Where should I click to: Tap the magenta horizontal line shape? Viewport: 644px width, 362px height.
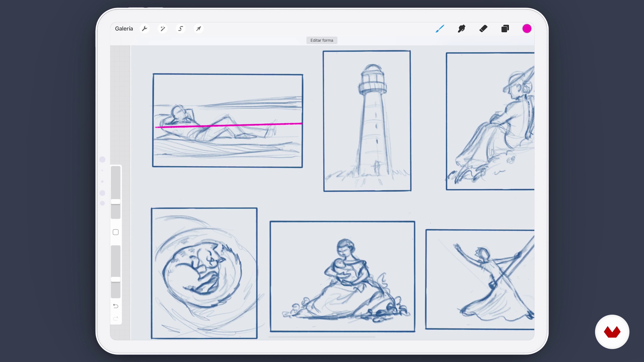228,125
